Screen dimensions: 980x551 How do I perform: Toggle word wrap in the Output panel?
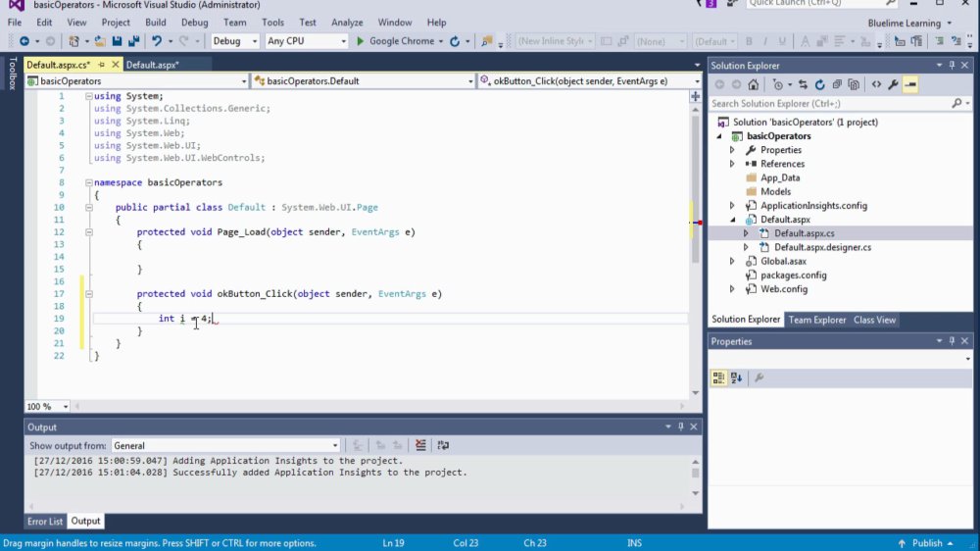443,445
